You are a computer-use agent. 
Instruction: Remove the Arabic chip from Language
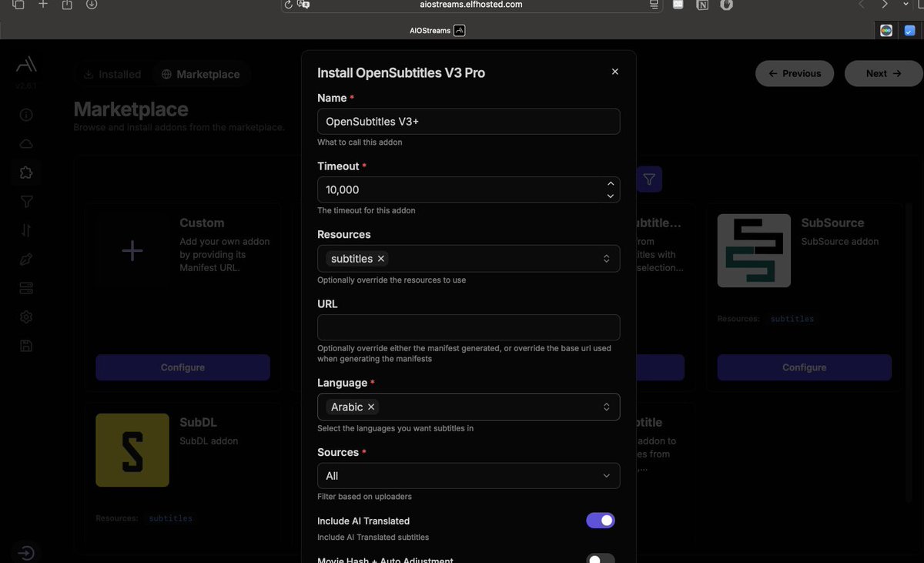[371, 407]
